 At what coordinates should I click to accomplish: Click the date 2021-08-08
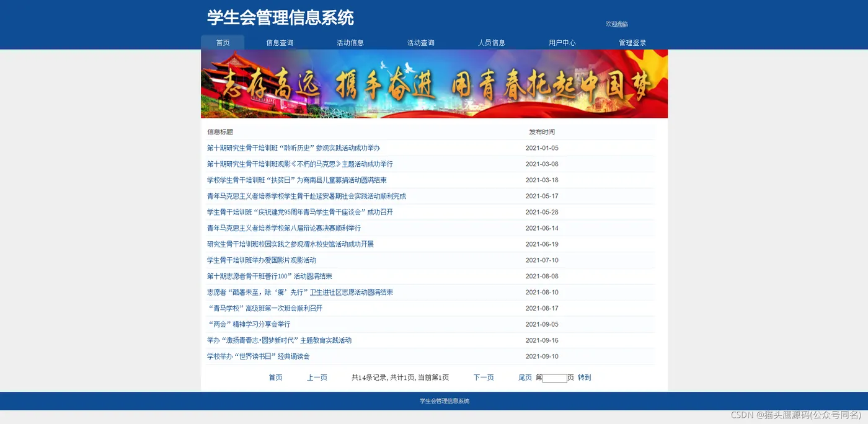542,276
